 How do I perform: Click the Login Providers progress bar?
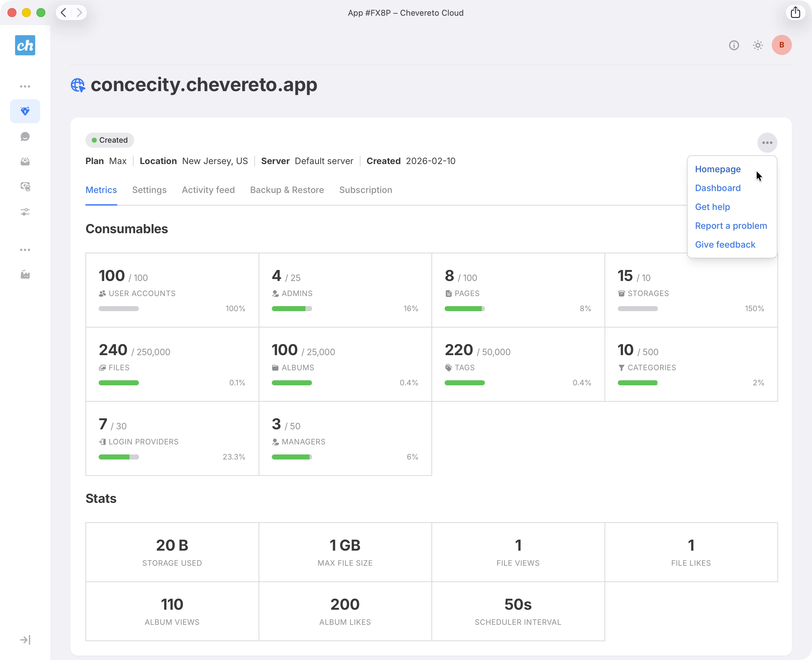pyautogui.click(x=118, y=457)
